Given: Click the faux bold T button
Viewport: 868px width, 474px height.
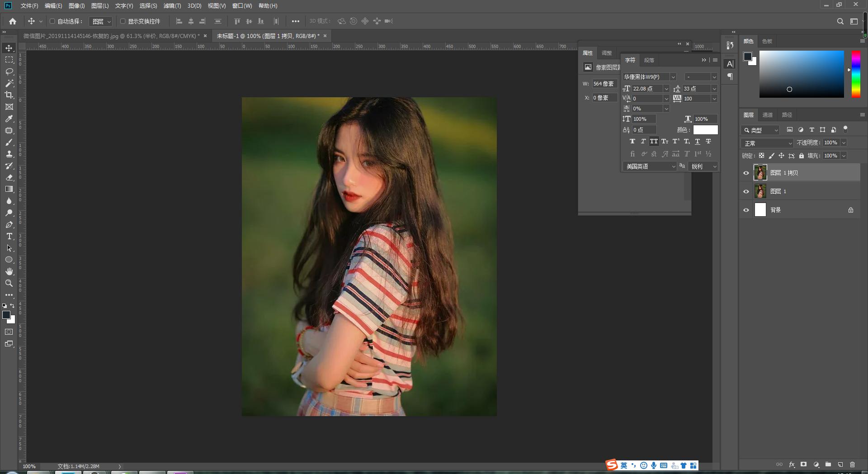Looking at the screenshot, I should click(632, 142).
